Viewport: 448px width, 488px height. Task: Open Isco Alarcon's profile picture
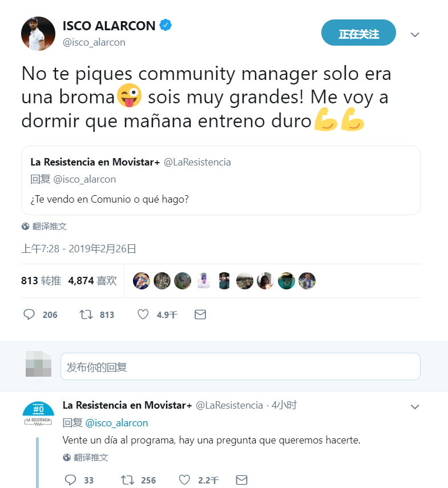(x=38, y=34)
